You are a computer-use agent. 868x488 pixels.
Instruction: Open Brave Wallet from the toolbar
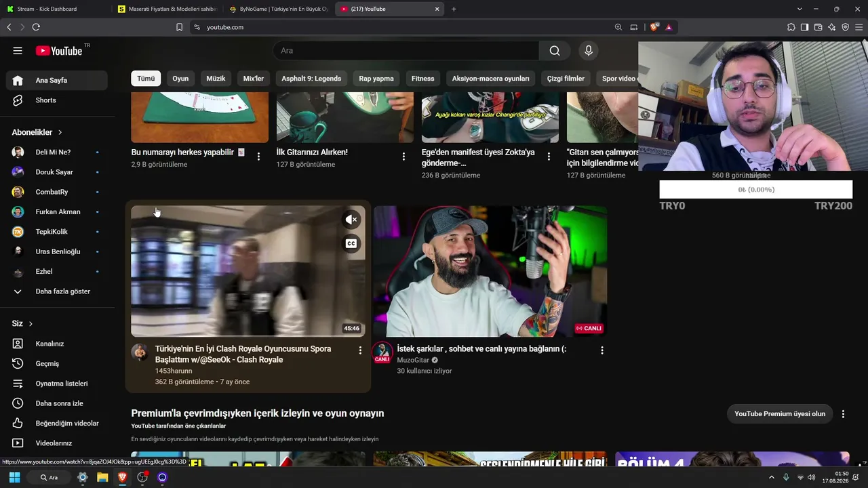click(818, 27)
